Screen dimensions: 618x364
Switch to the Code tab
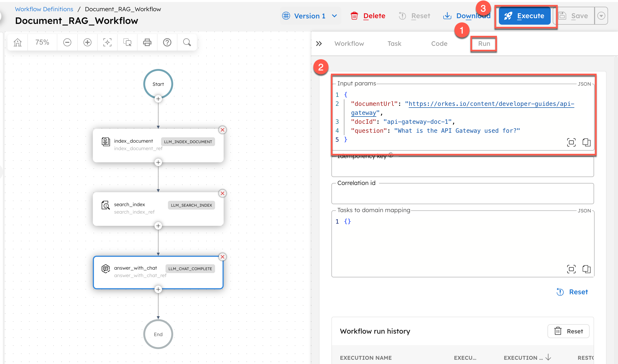pyautogui.click(x=439, y=43)
